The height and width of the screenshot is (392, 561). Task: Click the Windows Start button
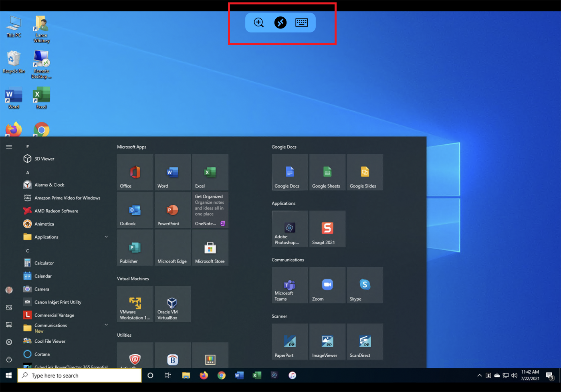(8, 376)
